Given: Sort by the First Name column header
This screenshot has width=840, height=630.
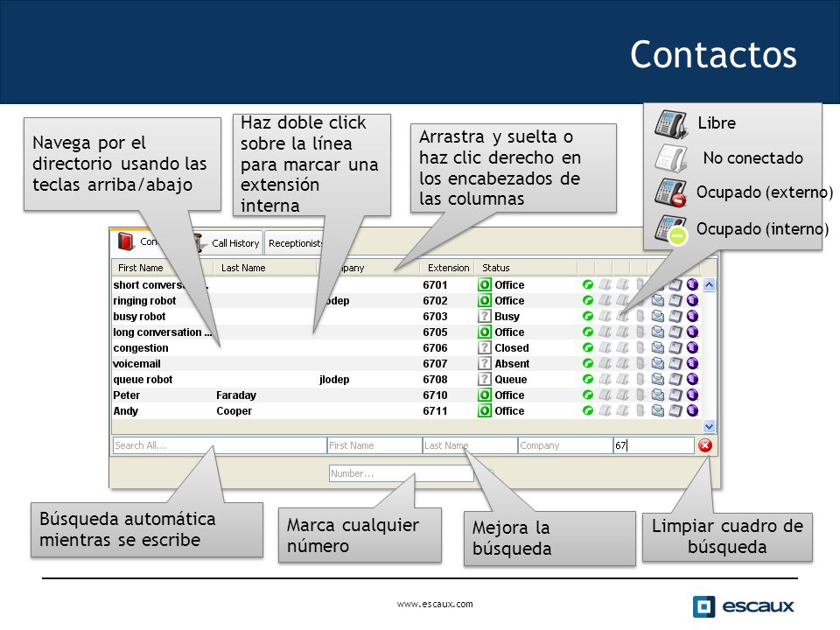Looking at the screenshot, I should pyautogui.click(x=140, y=268).
